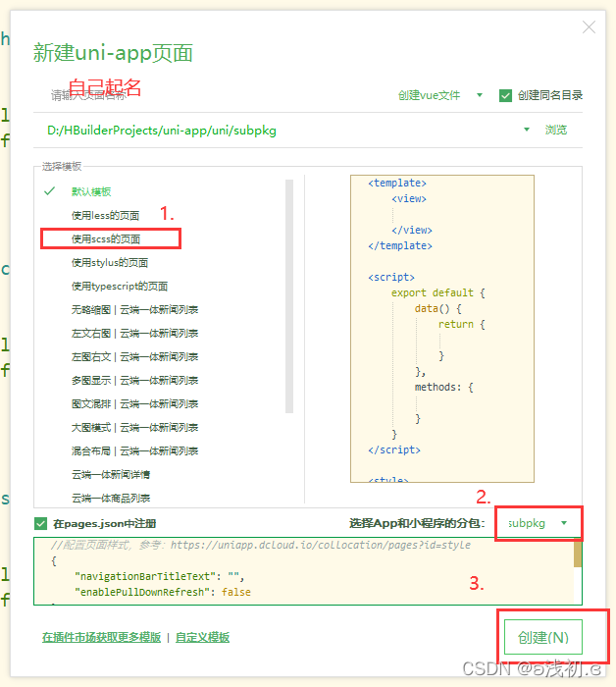Open the 创建vue文件 file type dropdown

coord(440,95)
